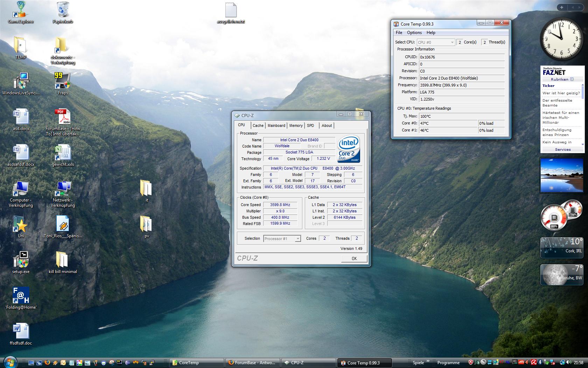Open the Processor Selection dropdown in CPU-Z

[x=282, y=239]
